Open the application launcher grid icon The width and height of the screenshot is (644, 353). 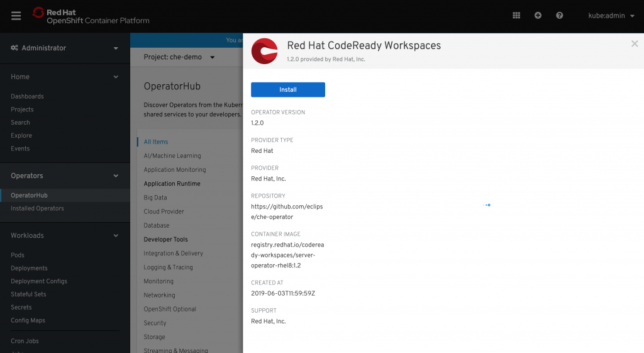coord(516,16)
